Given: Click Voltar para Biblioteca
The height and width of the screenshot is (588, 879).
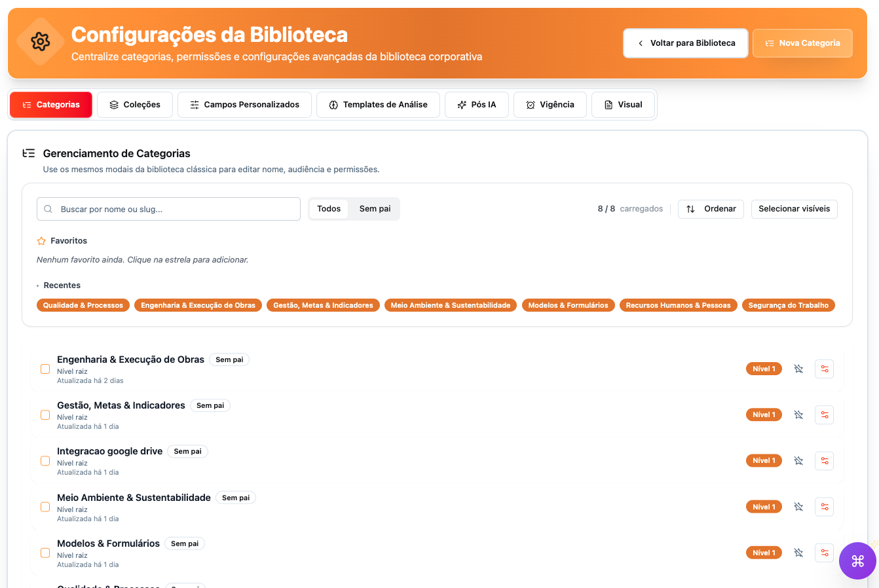Looking at the screenshot, I should pyautogui.click(x=685, y=42).
